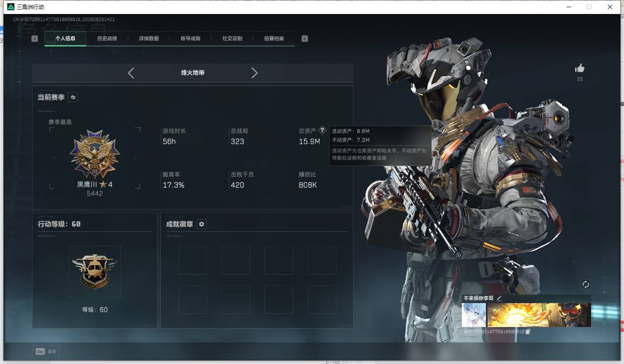Open the 信誉档案 tab
The width and height of the screenshot is (624, 364).
coord(274,39)
